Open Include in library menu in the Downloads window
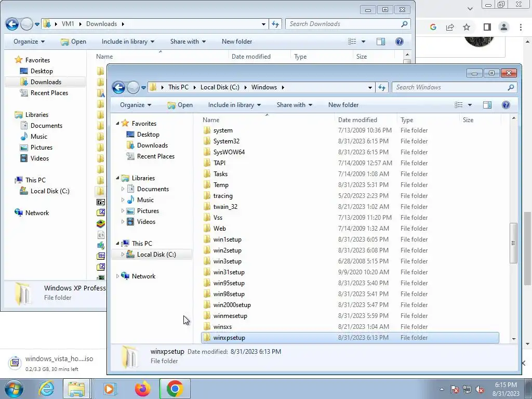The width and height of the screenshot is (532, 399). click(x=128, y=42)
